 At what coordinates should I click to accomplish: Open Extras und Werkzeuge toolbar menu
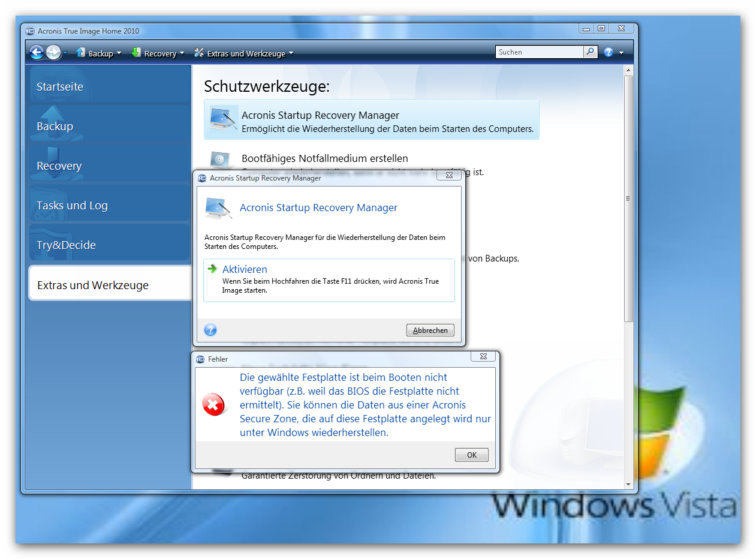click(244, 53)
